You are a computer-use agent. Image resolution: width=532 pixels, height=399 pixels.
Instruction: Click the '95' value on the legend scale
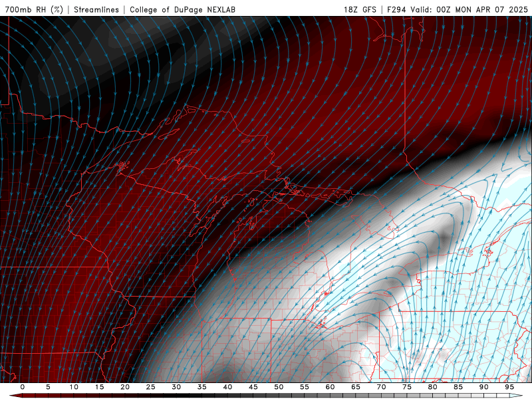tap(509, 387)
